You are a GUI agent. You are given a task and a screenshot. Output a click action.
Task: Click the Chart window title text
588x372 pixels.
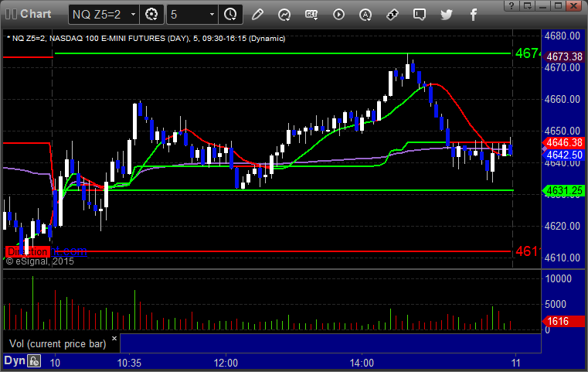36,14
